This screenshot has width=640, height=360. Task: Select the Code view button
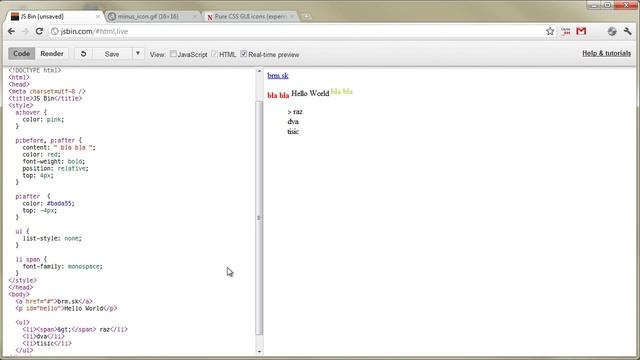22,54
